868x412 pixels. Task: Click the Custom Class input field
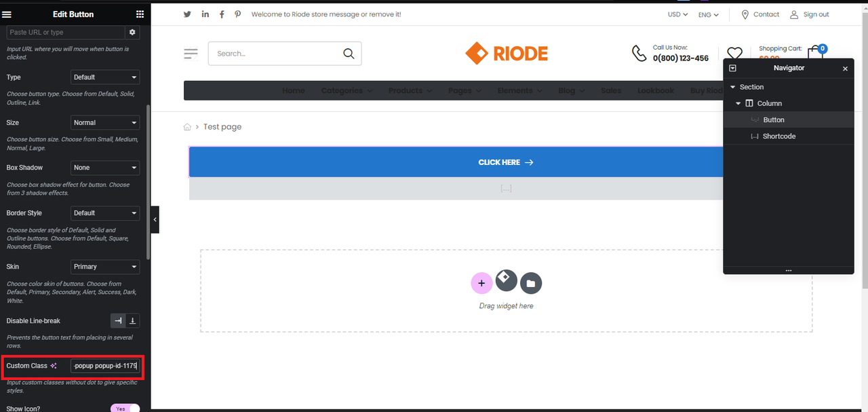[x=105, y=366]
